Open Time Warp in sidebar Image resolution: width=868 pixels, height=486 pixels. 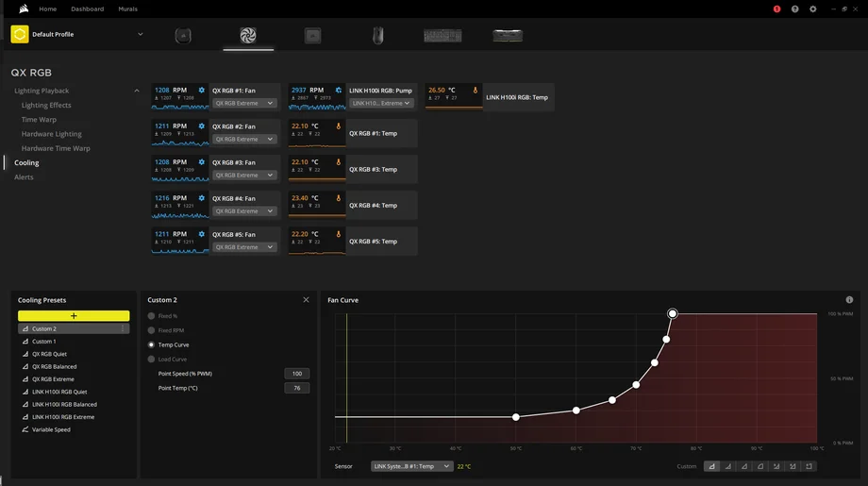39,120
